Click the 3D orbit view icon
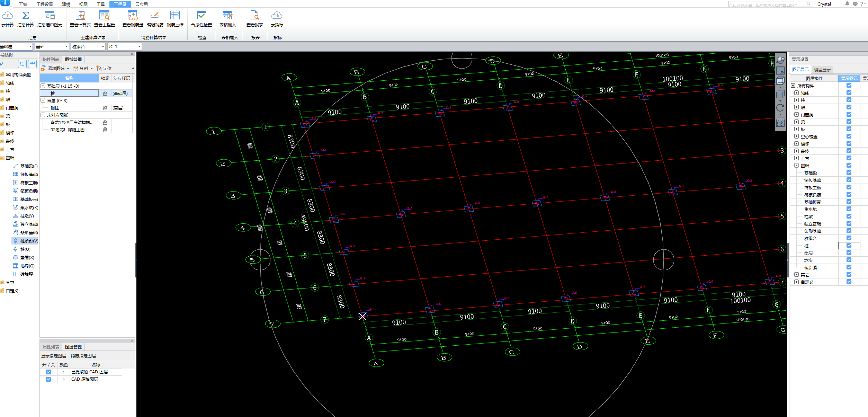The image size is (868, 417). tap(780, 60)
